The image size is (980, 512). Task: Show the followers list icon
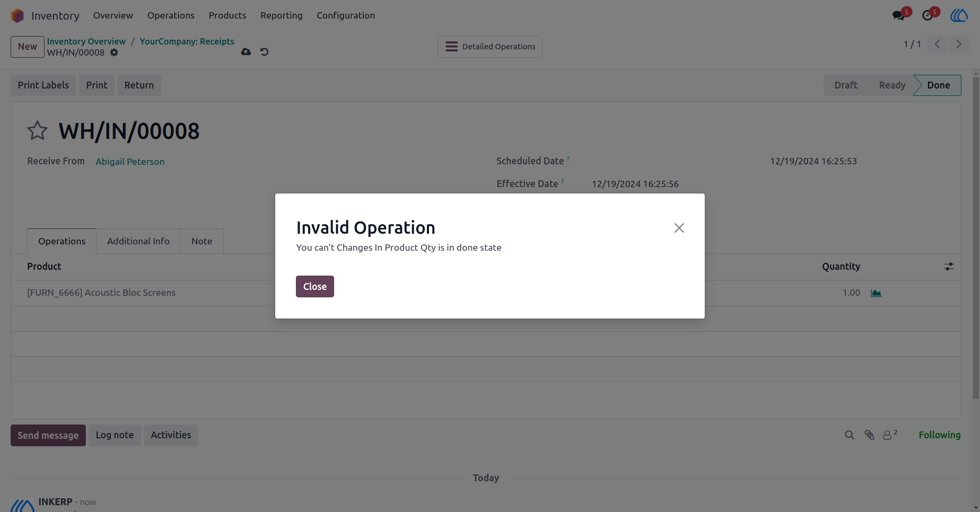(x=890, y=435)
